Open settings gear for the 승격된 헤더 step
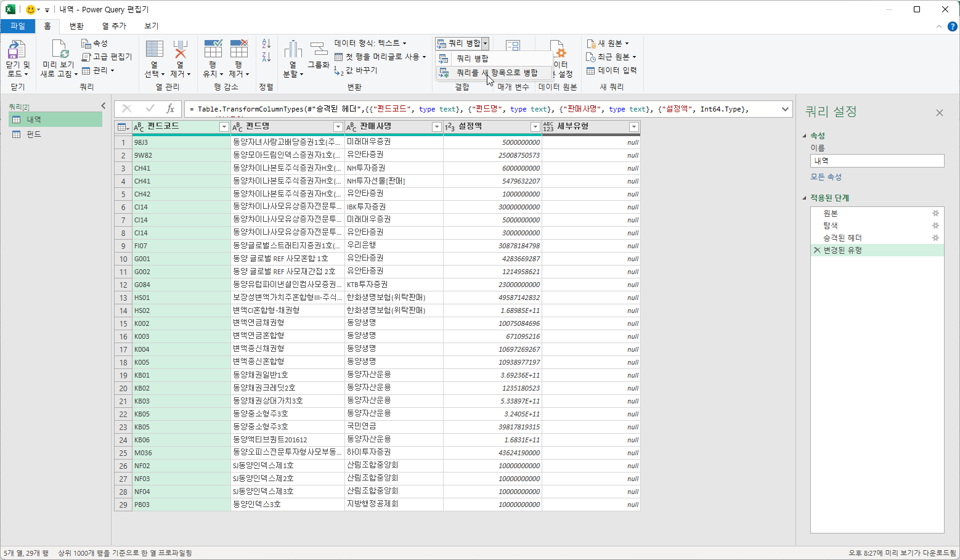Viewport: 960px width, 560px height. pyautogui.click(x=935, y=238)
